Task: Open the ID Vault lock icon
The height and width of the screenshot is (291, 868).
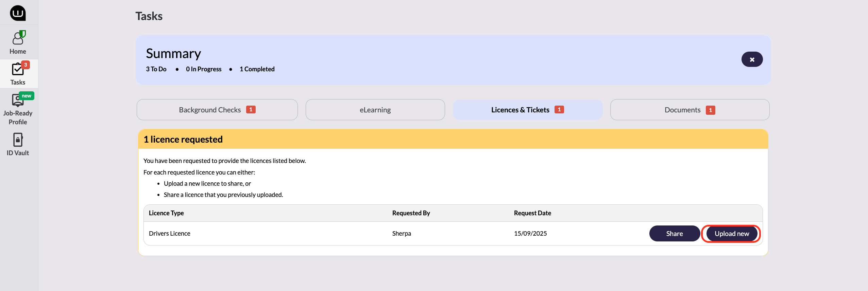Action: coord(18,140)
